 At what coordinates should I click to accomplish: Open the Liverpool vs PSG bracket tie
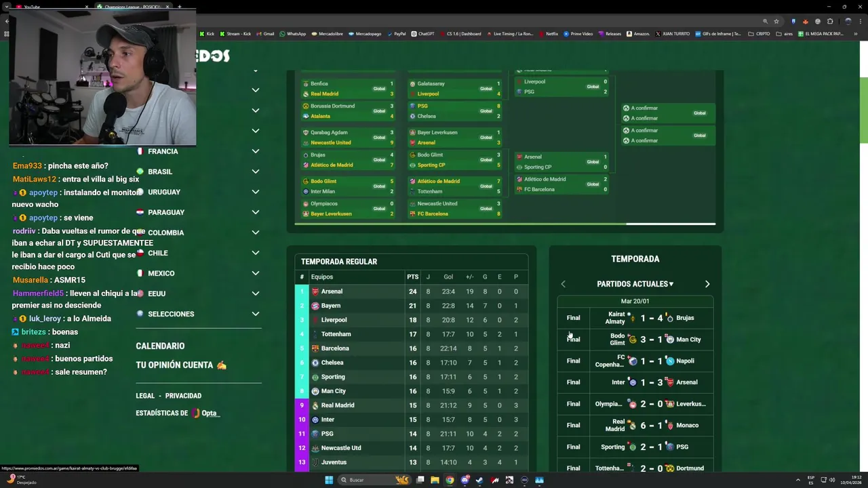pos(561,87)
